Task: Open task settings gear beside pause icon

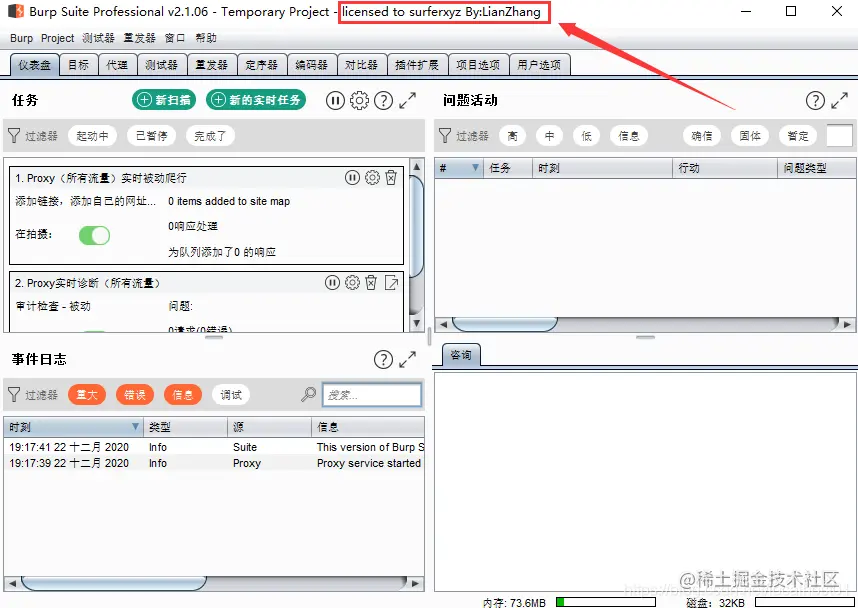Action: (359, 101)
